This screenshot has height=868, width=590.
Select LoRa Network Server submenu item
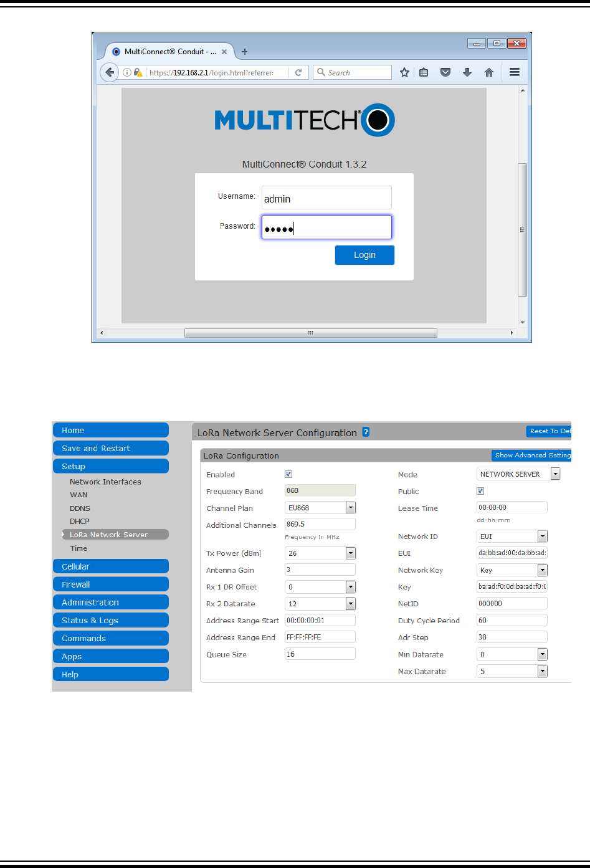click(115, 535)
